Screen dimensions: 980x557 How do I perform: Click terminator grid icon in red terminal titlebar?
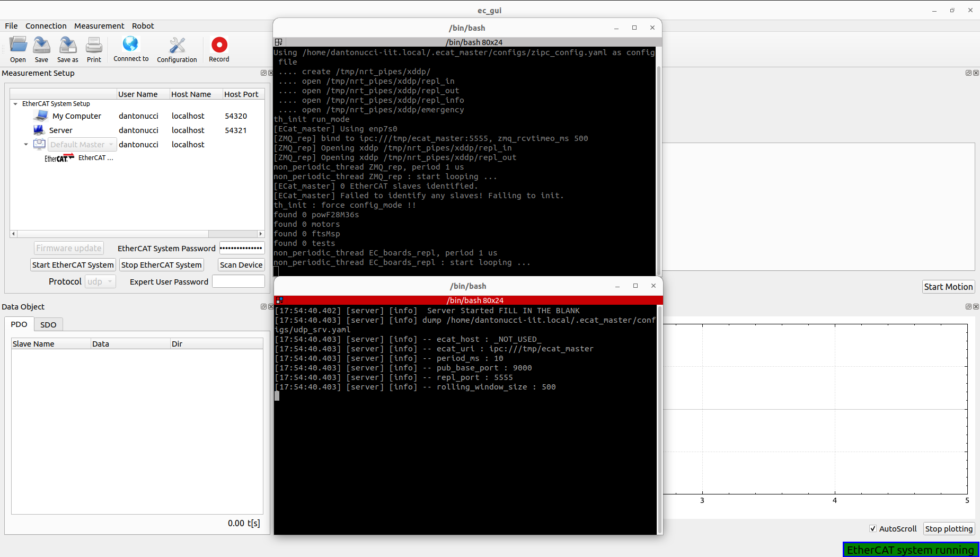click(279, 300)
